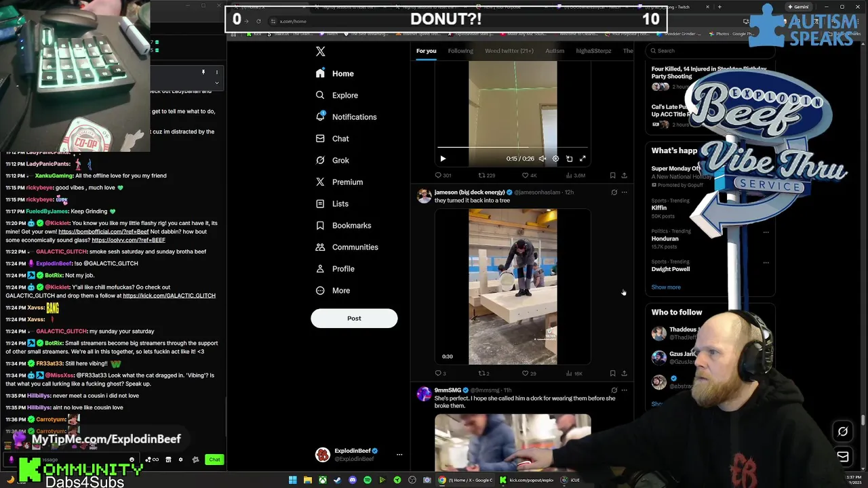This screenshot has width=868, height=488.
Task: Switch to the highaSSterpz tab
Action: click(x=593, y=51)
